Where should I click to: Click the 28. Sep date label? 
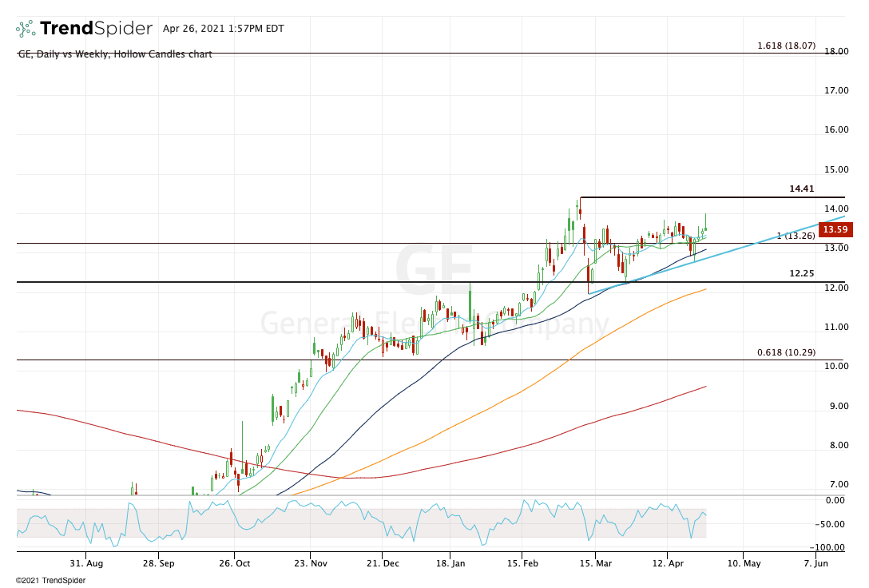coord(158,563)
